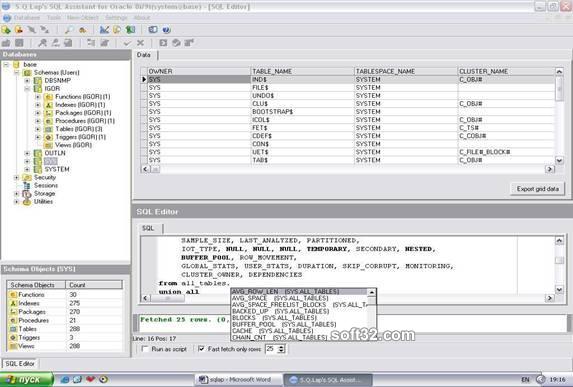Expand the DBSNMP schema node
The width and height of the screenshot is (573, 387).
coord(27,81)
